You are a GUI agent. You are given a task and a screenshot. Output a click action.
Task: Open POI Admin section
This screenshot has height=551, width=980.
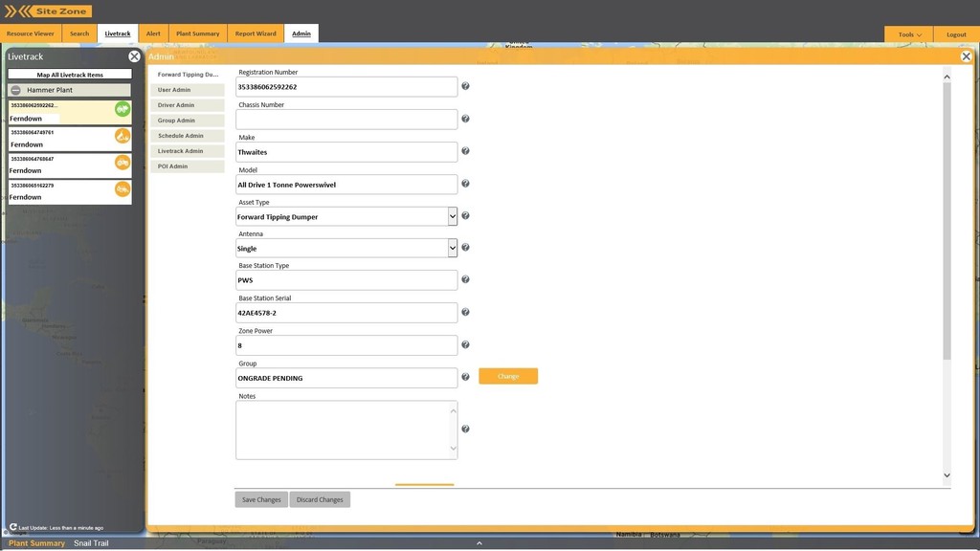point(188,166)
